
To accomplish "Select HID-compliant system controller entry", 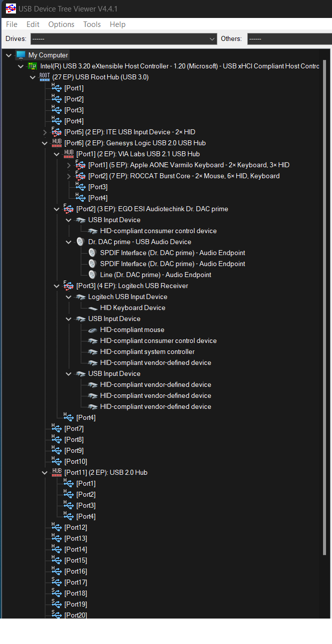I will (x=147, y=351).
